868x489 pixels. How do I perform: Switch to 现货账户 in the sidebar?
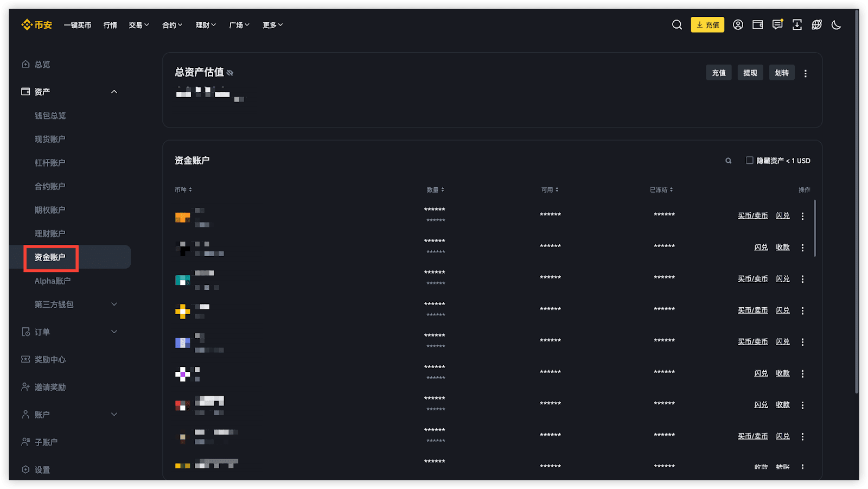pyautogui.click(x=50, y=139)
